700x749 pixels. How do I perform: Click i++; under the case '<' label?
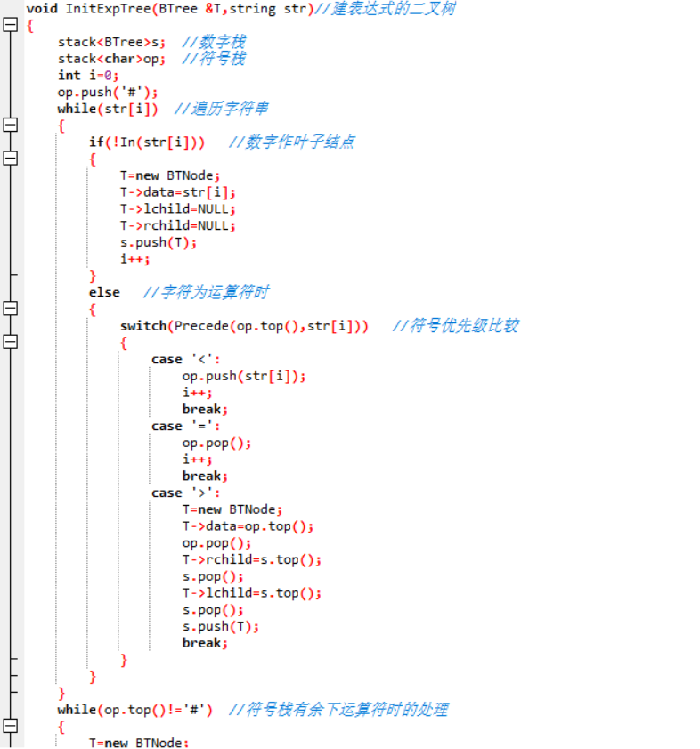(x=197, y=393)
